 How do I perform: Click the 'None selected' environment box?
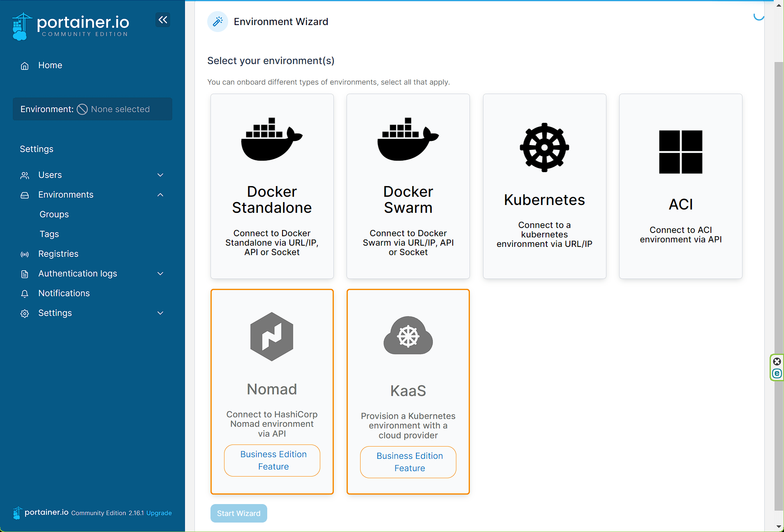(x=93, y=109)
